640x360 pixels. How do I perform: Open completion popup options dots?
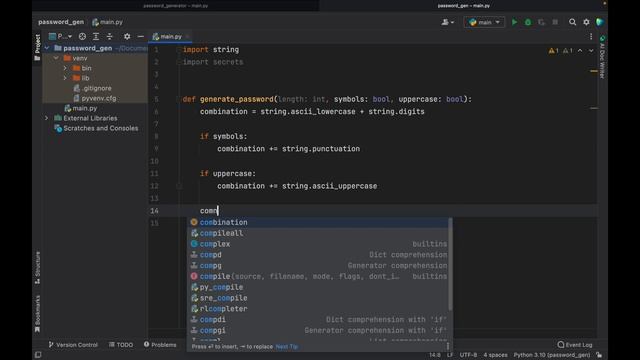pyautogui.click(x=448, y=347)
